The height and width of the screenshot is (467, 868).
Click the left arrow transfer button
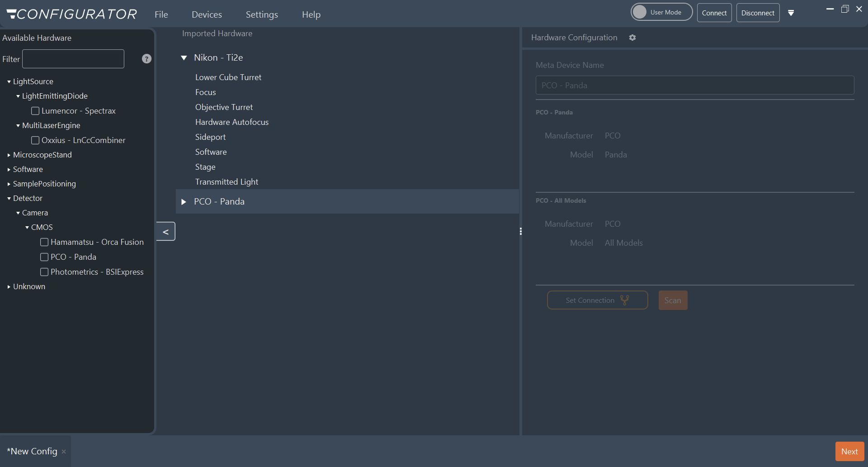166,232
